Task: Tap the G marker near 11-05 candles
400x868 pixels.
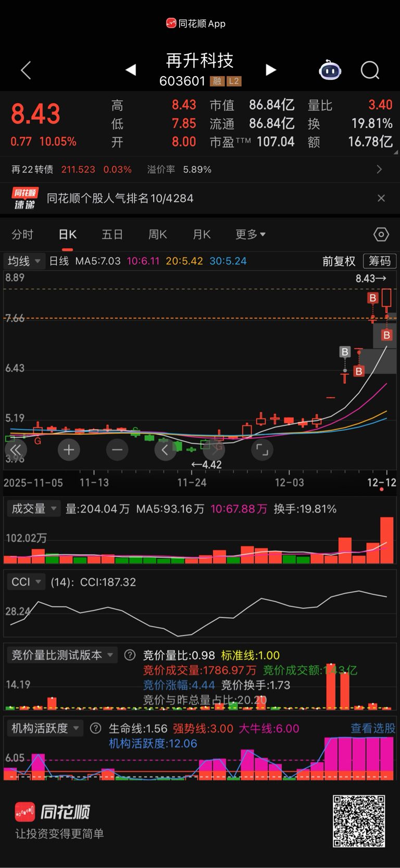Action: click(x=37, y=441)
